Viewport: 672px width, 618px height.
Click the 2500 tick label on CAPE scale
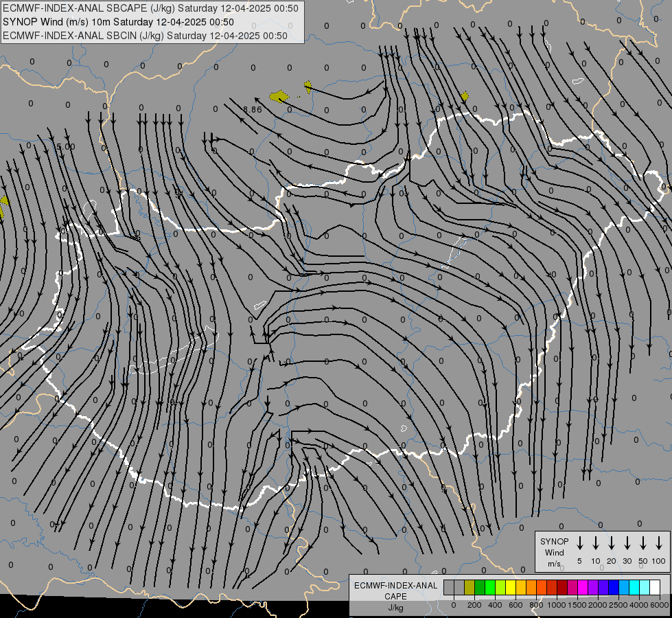tap(618, 605)
